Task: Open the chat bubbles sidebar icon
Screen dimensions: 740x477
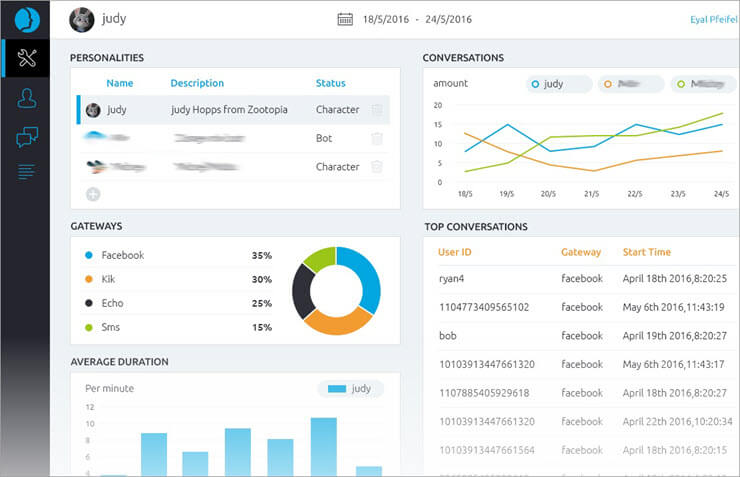Action: click(x=27, y=137)
